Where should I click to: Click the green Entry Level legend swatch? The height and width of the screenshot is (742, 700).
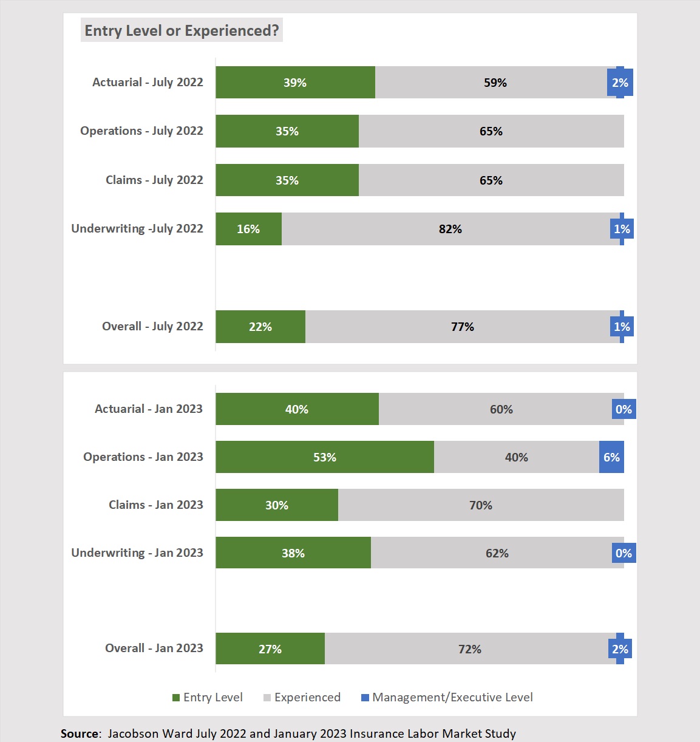[x=176, y=698]
